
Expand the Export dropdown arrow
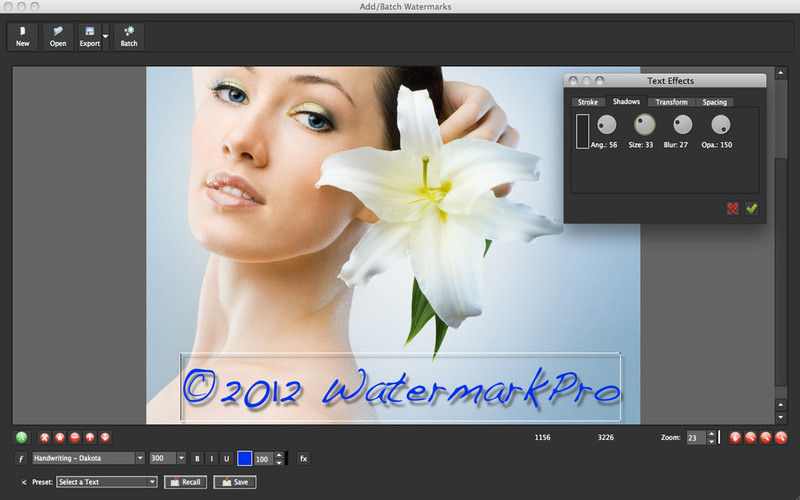point(106,37)
